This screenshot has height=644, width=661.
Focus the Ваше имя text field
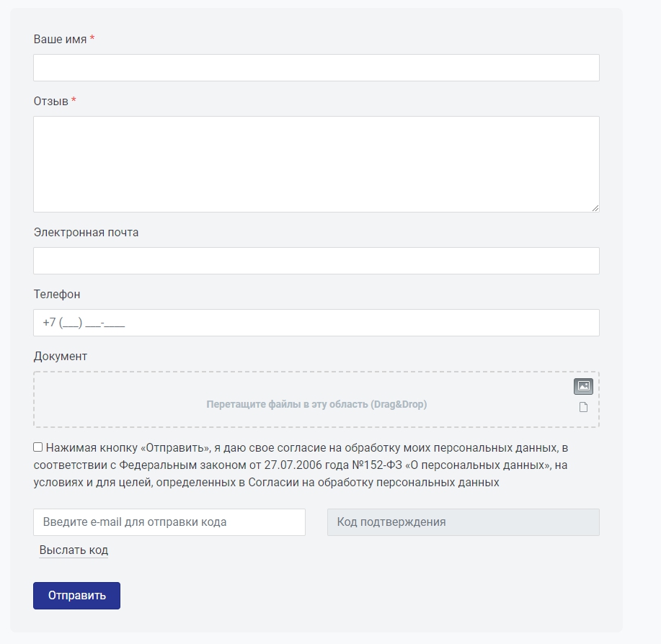(316, 68)
